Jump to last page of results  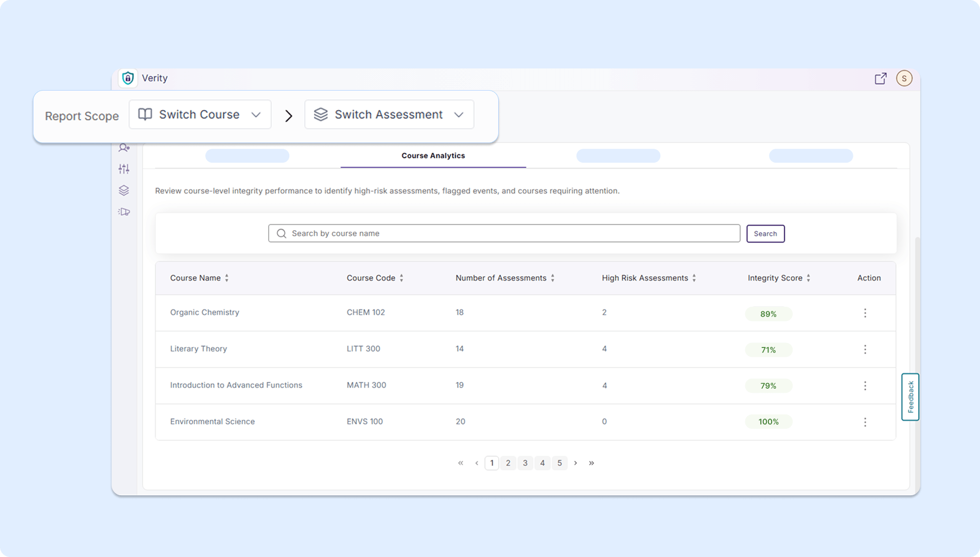591,463
